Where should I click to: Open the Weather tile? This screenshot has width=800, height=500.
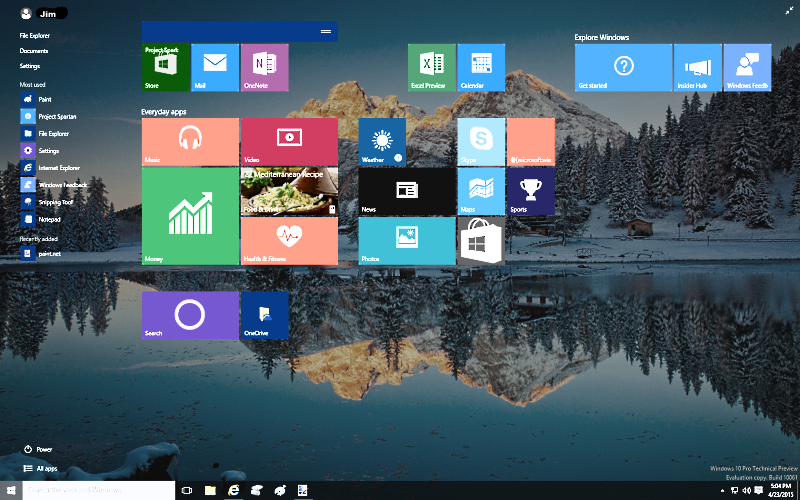coord(382,142)
